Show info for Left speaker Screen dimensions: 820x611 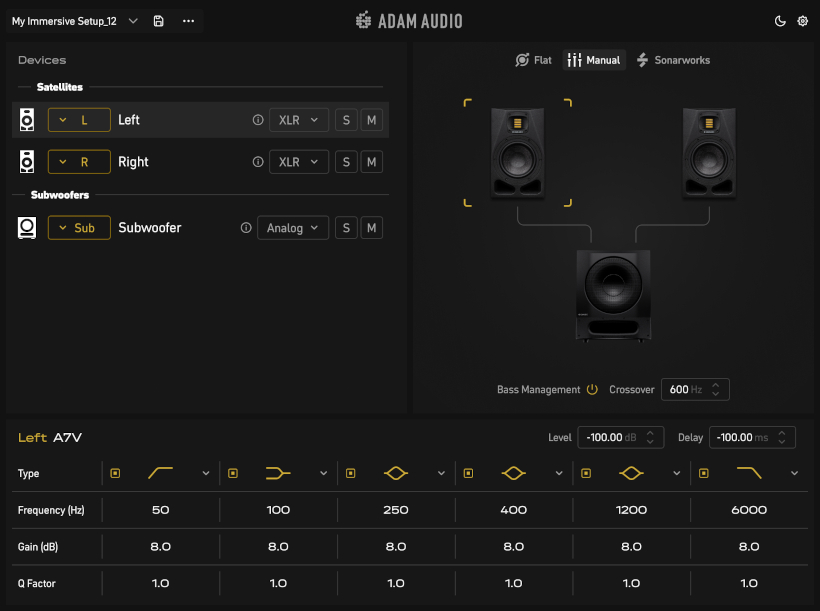click(x=258, y=120)
